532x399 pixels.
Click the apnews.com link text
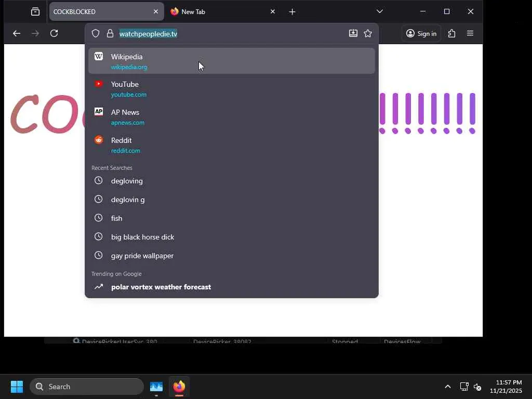128,123
